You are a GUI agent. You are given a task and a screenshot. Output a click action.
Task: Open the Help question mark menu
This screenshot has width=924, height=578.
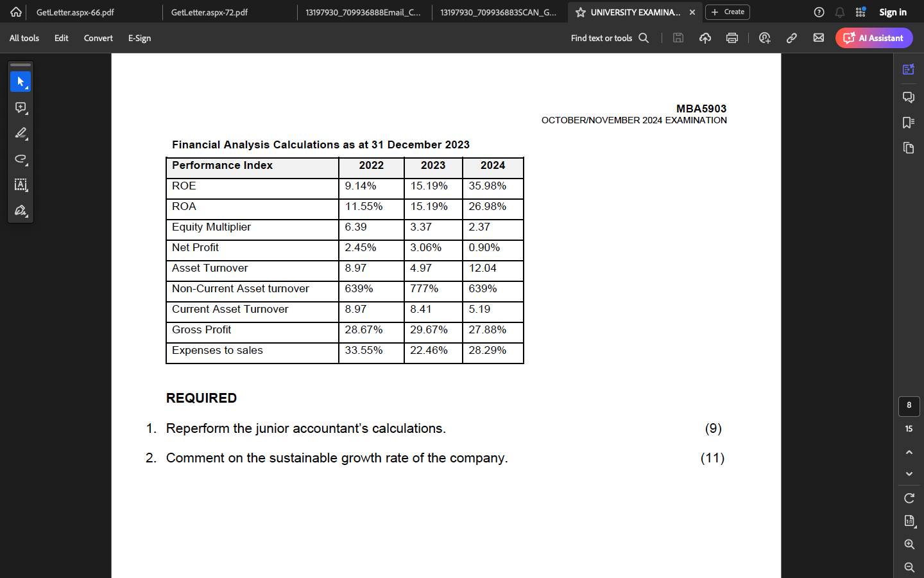(x=819, y=12)
